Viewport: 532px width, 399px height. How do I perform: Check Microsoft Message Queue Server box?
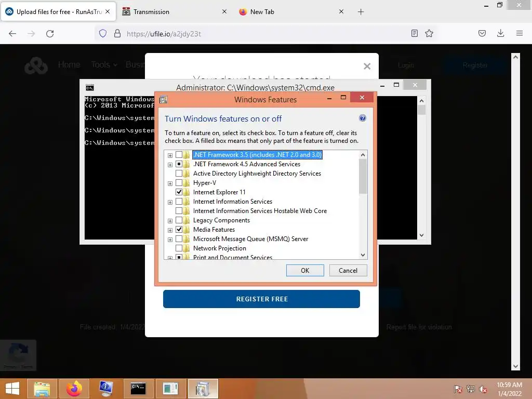click(179, 239)
